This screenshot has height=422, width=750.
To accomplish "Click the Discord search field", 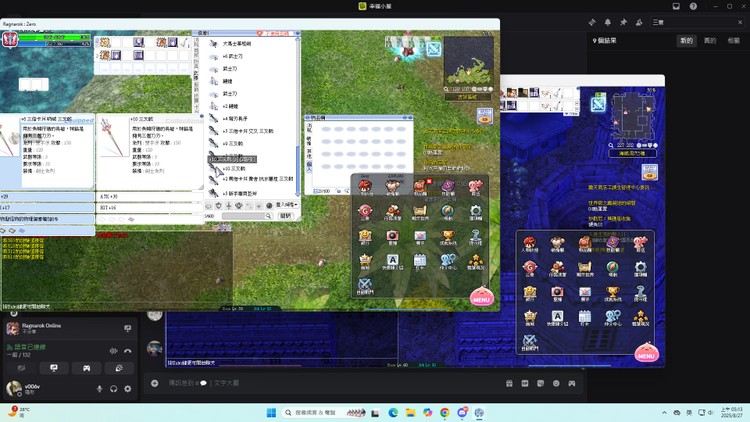I will (x=698, y=22).
